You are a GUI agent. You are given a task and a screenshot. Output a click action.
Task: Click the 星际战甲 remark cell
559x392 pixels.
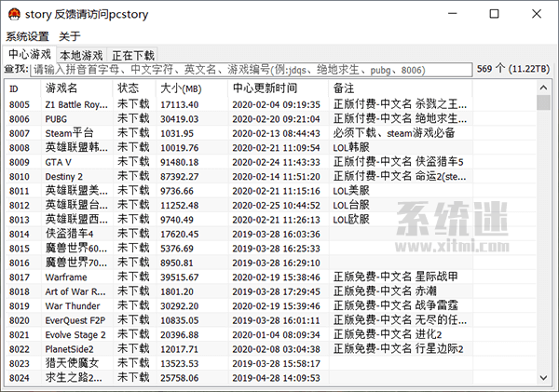click(395, 277)
